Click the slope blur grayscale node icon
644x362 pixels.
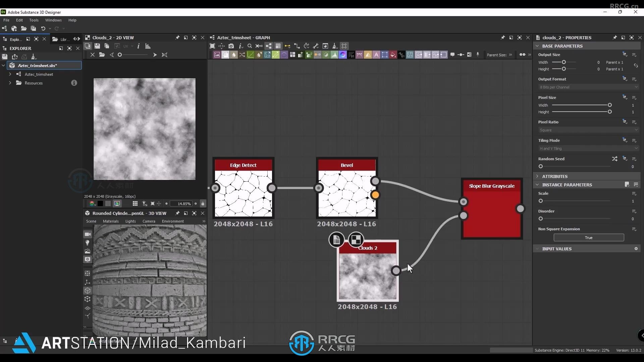pyautogui.click(x=492, y=208)
